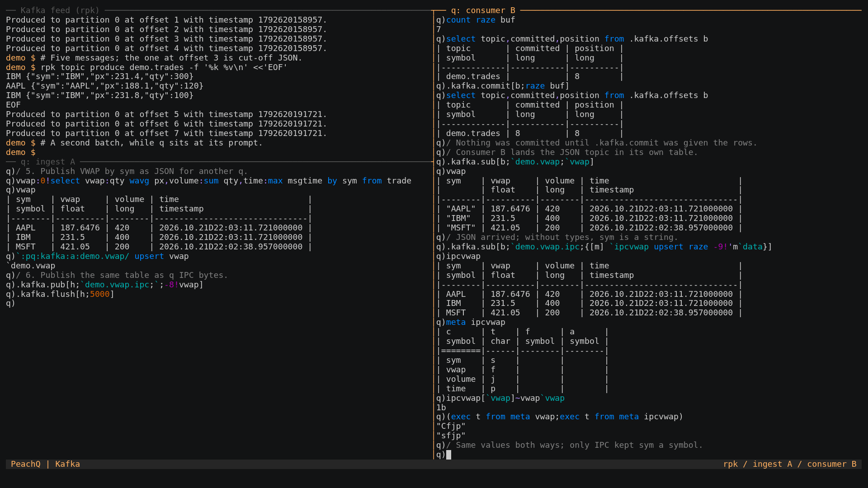Click the 'Produced to partition 0 at offset 7' line

[166, 133]
